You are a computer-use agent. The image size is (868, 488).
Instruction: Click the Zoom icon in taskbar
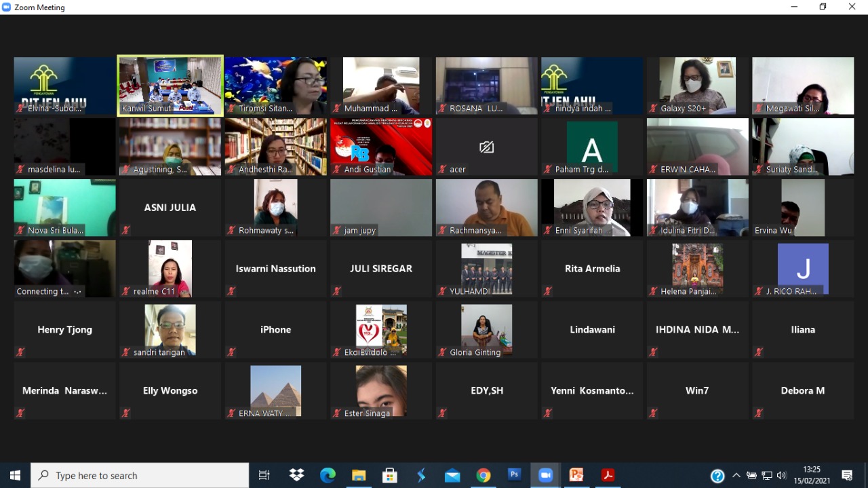coord(545,475)
